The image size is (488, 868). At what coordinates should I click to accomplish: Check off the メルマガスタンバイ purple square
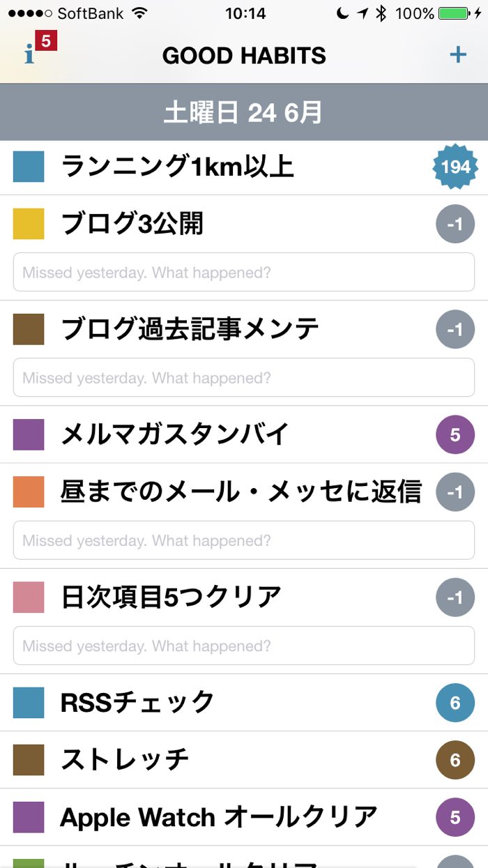tap(29, 435)
